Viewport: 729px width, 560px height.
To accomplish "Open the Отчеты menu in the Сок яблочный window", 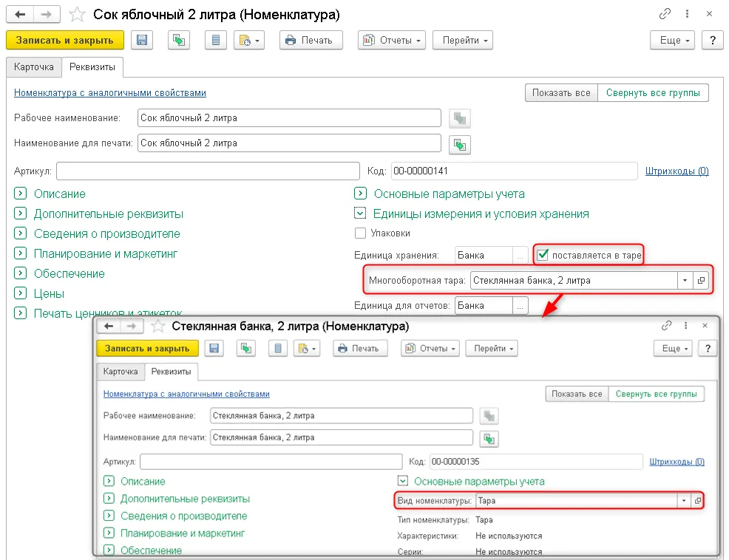I will coord(391,41).
